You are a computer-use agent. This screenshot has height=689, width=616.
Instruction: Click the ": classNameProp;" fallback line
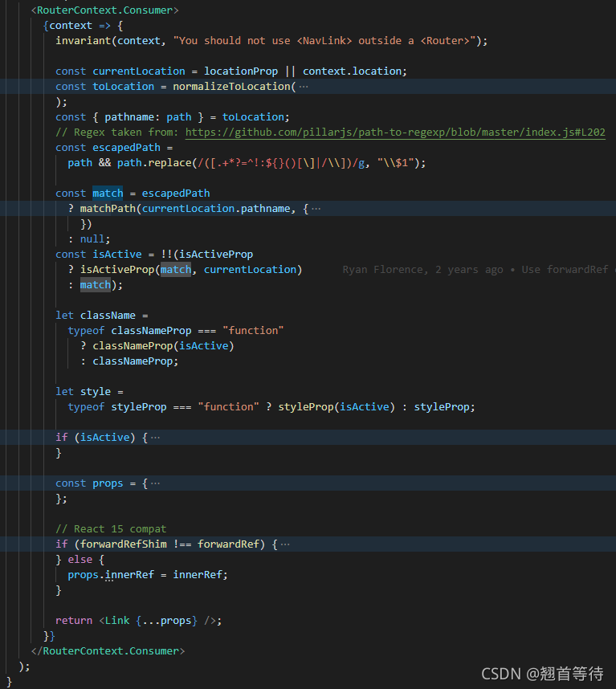pos(129,361)
